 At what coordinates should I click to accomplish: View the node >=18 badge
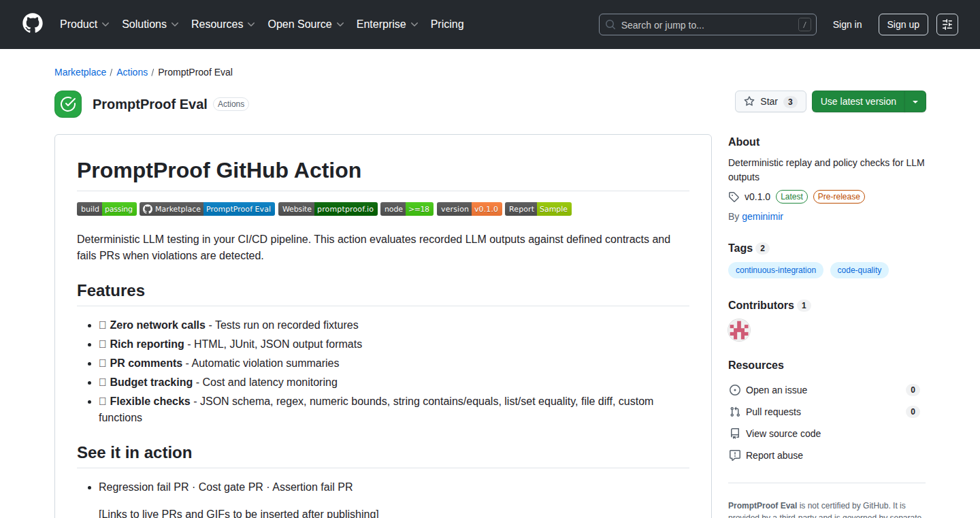click(x=407, y=209)
